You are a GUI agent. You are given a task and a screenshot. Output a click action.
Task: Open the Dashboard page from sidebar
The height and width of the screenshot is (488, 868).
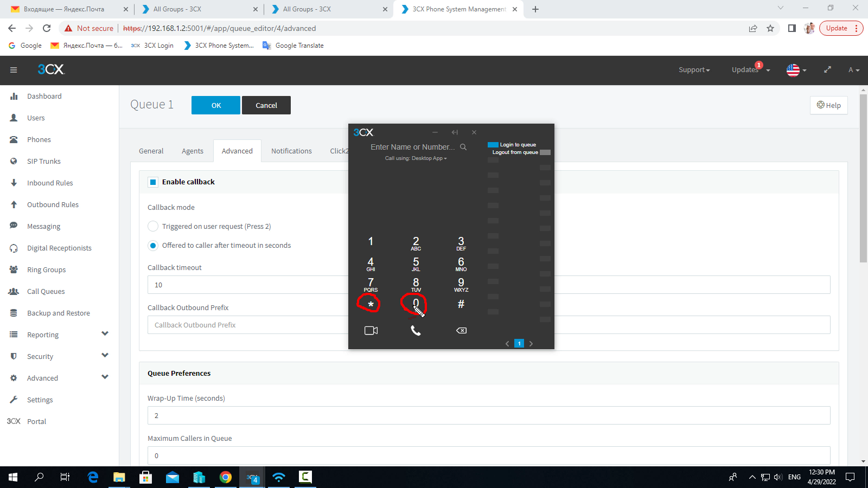tap(44, 96)
